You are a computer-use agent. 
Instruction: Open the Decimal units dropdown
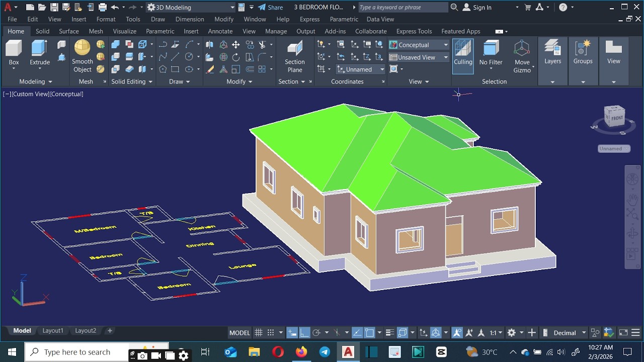569,333
